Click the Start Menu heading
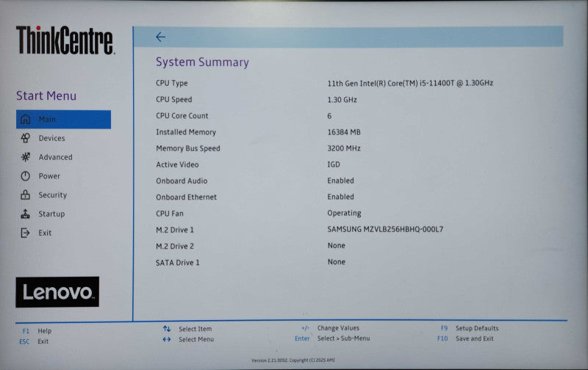The height and width of the screenshot is (370, 588). point(46,96)
